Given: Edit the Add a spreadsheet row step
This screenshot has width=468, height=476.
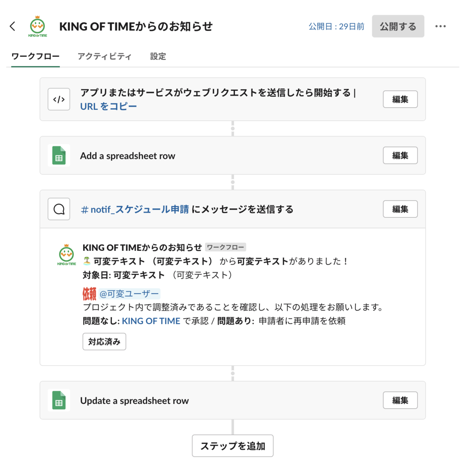Looking at the screenshot, I should [400, 155].
